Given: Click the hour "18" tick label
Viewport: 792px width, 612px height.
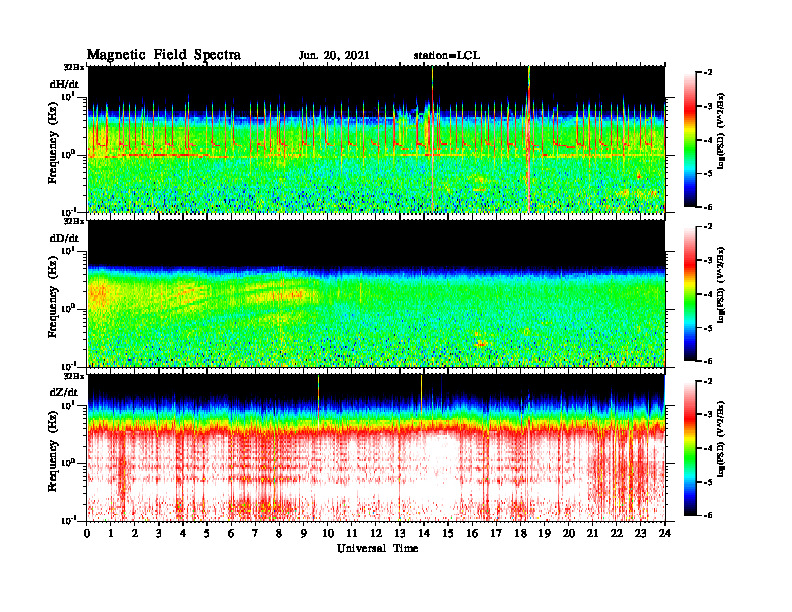Looking at the screenshot, I should tap(520, 534).
